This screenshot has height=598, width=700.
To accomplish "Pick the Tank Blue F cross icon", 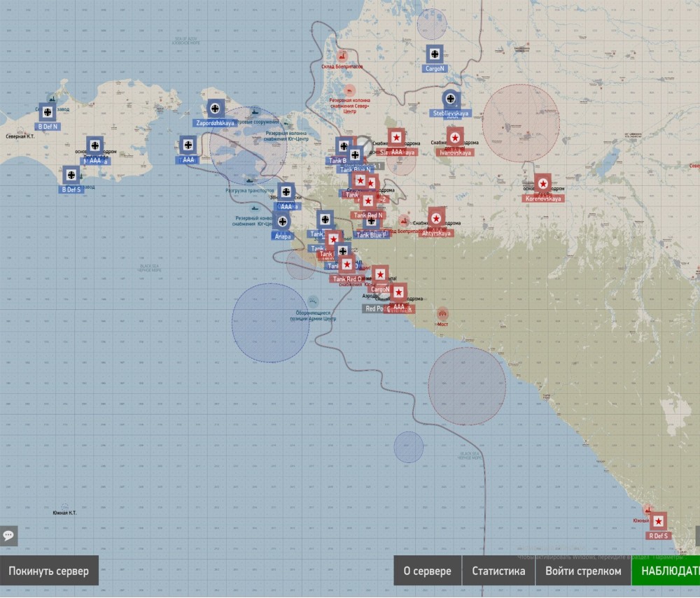I will pos(371,221).
